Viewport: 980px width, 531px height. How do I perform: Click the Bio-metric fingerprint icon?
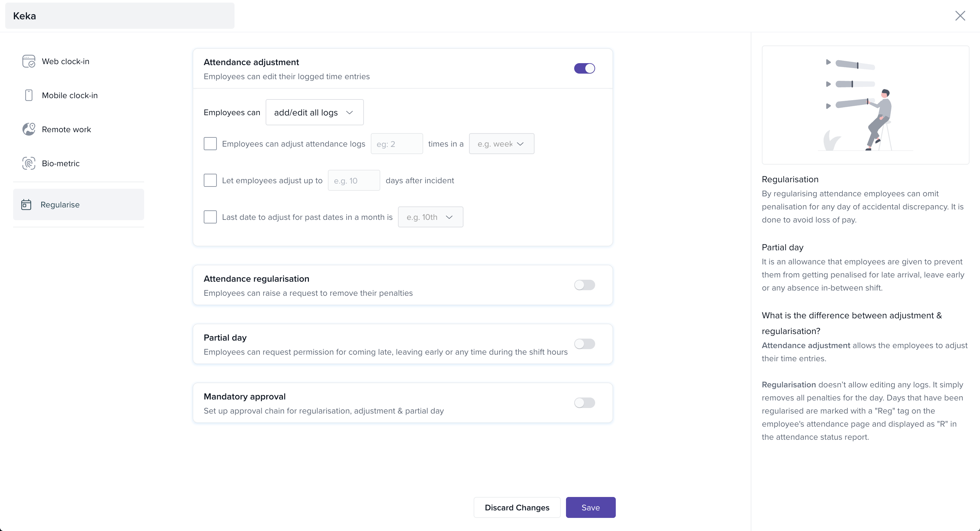coord(28,164)
